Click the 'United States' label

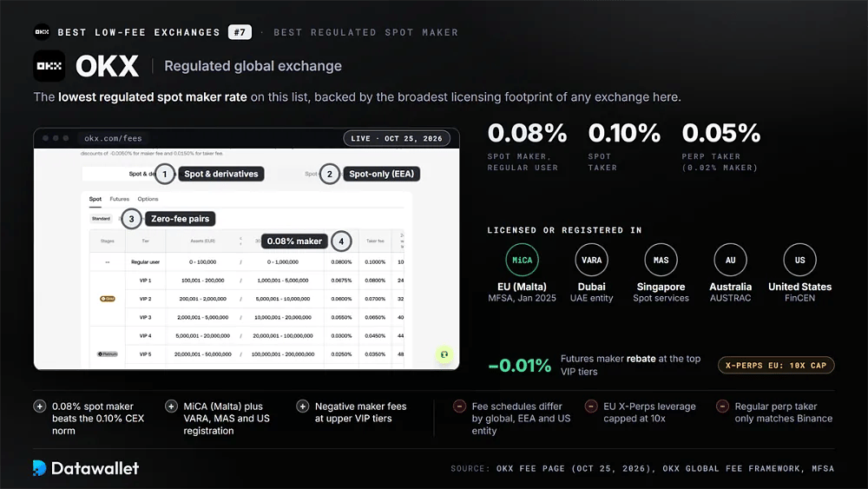(x=800, y=287)
